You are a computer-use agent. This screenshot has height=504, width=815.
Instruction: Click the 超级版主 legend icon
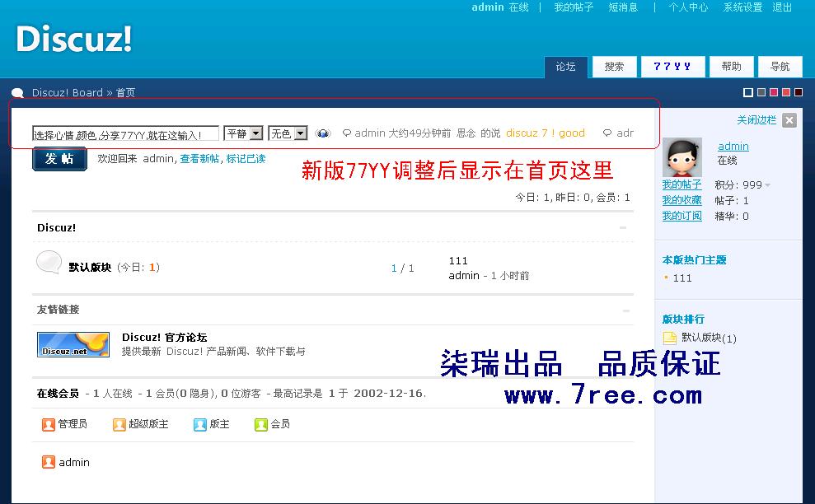point(119,424)
